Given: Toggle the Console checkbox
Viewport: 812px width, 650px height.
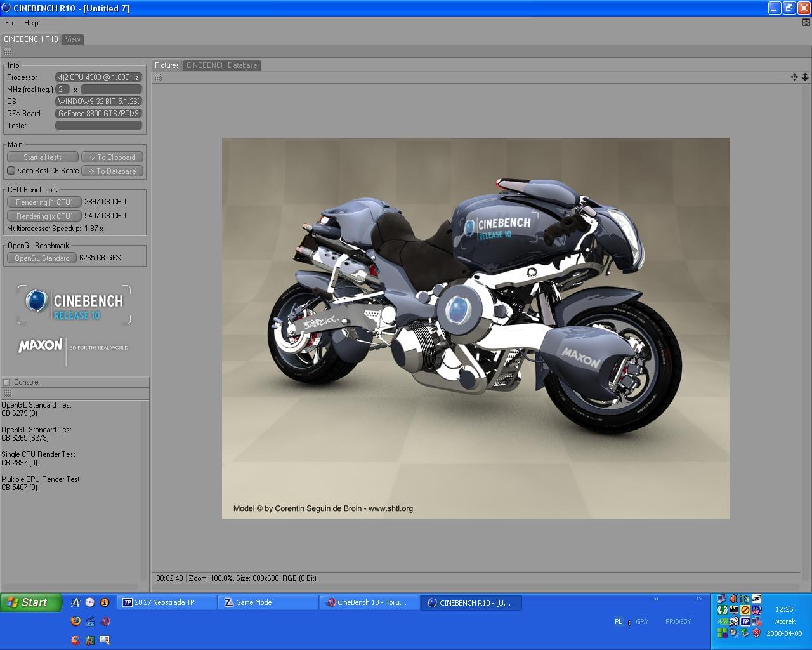Looking at the screenshot, I should tap(6, 382).
